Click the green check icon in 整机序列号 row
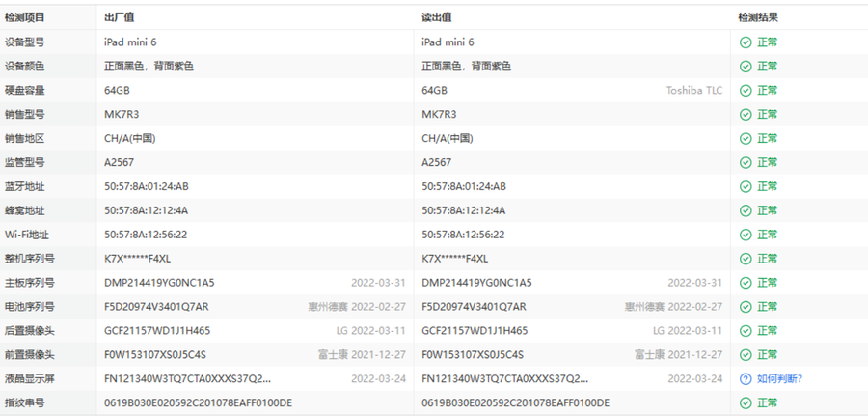This screenshot has width=868, height=416. (x=746, y=259)
